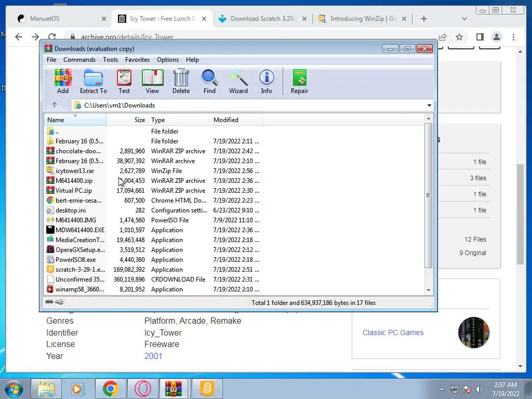This screenshot has height=399, width=532.
Task: Click the Add toolbar icon in WinRAR
Action: pos(63,82)
